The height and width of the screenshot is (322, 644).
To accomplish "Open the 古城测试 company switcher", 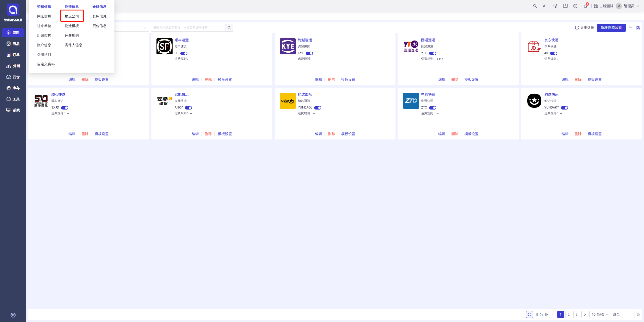I will (604, 6).
